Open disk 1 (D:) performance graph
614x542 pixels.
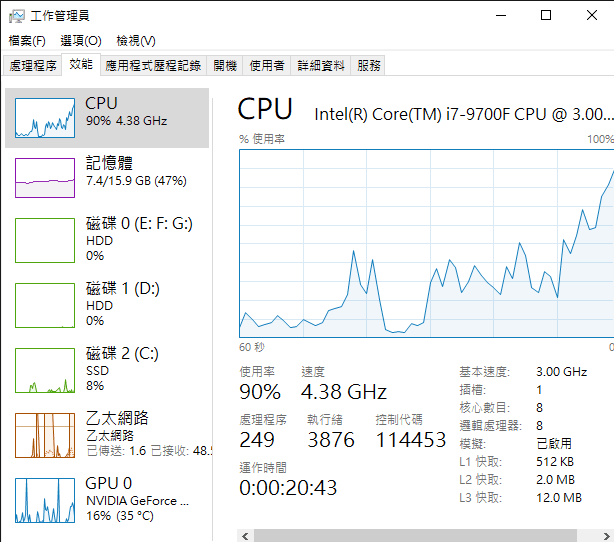point(45,305)
